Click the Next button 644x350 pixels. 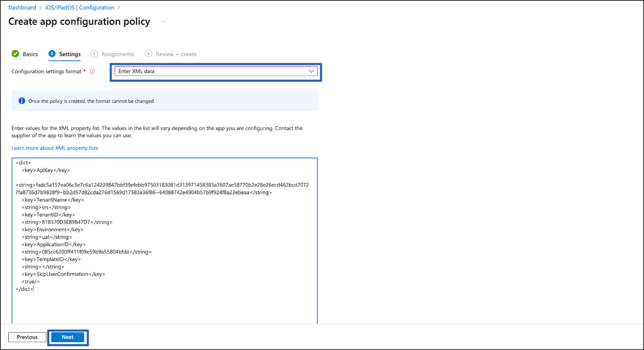(68, 337)
